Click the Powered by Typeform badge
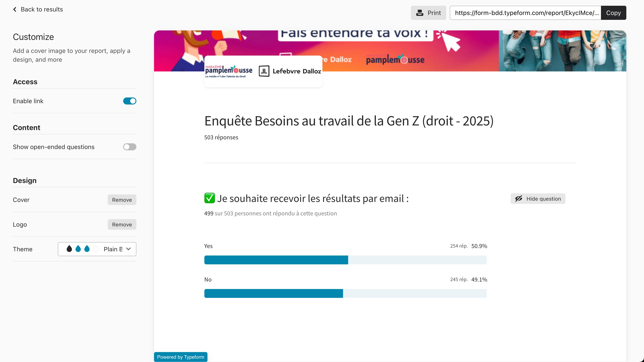The image size is (644, 362). coord(181,357)
